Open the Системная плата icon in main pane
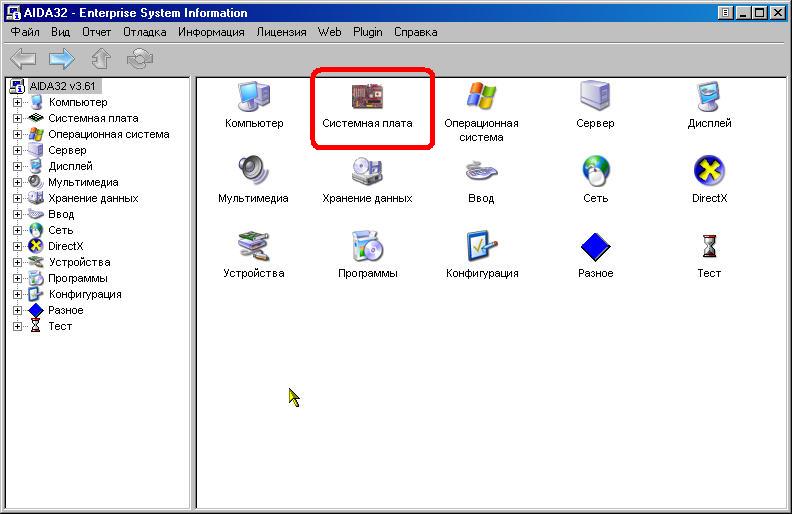Screen dimensions: 792x514 point(367,98)
